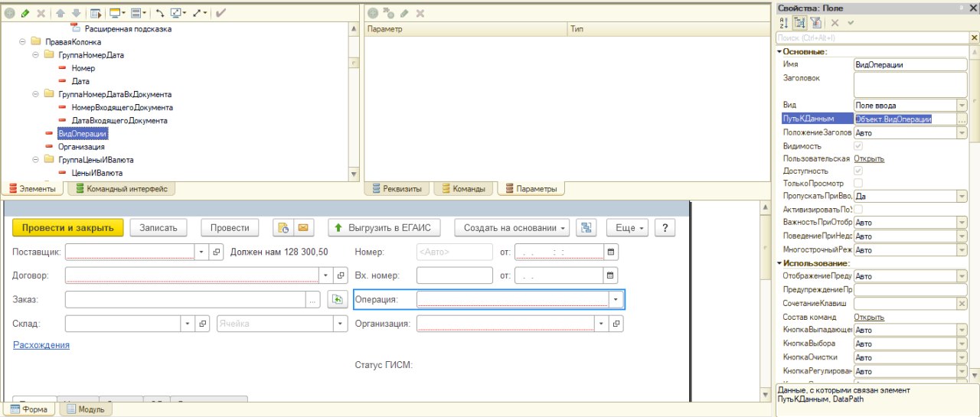
Task: Click the envelope icon in form toolbar
Action: (302, 227)
